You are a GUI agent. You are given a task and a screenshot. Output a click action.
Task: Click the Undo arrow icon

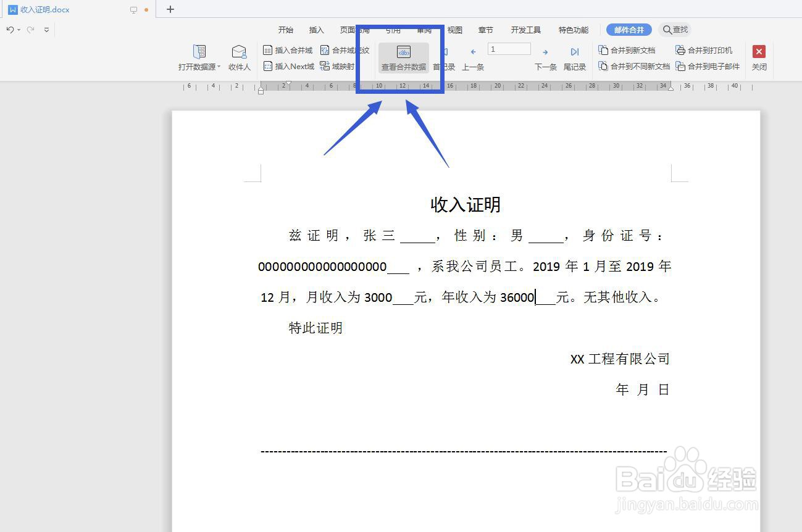pyautogui.click(x=10, y=29)
